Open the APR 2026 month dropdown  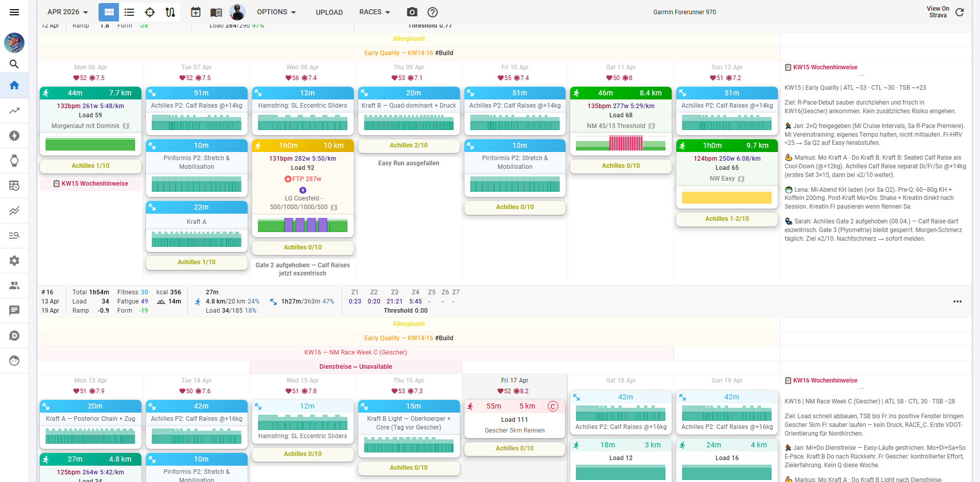[x=67, y=12]
